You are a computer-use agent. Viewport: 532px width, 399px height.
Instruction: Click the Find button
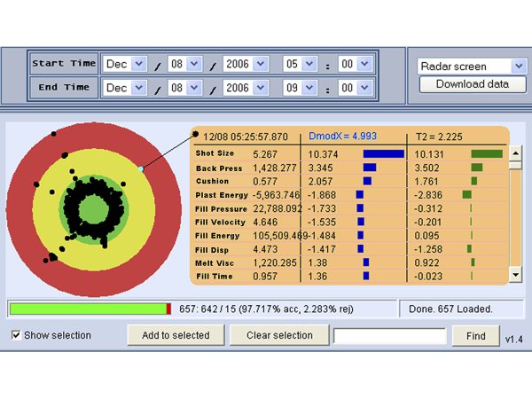tap(475, 336)
